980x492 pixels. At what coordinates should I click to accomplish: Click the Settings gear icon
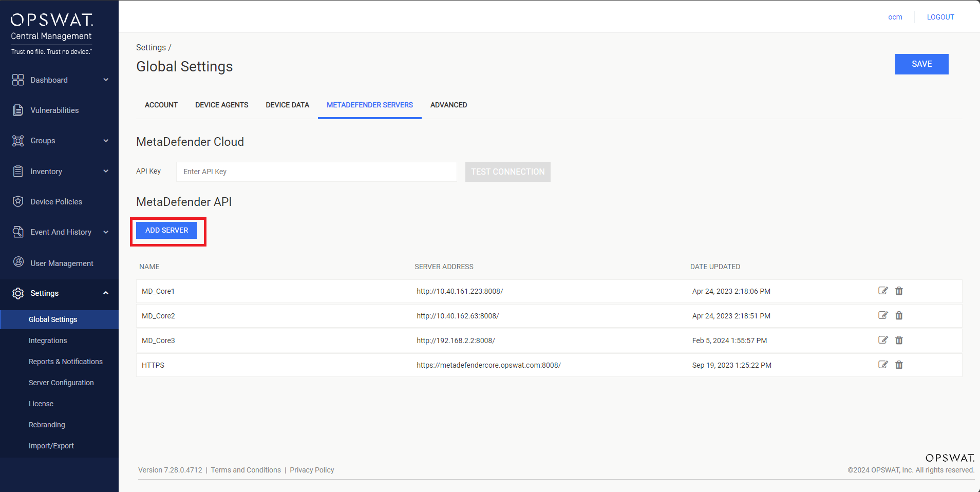pyautogui.click(x=18, y=293)
